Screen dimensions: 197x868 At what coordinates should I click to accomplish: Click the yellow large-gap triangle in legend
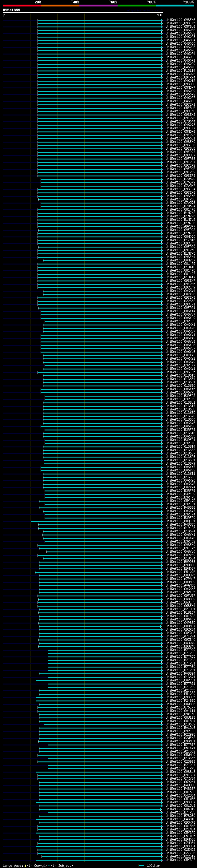pyautogui.click(x=25, y=866)
